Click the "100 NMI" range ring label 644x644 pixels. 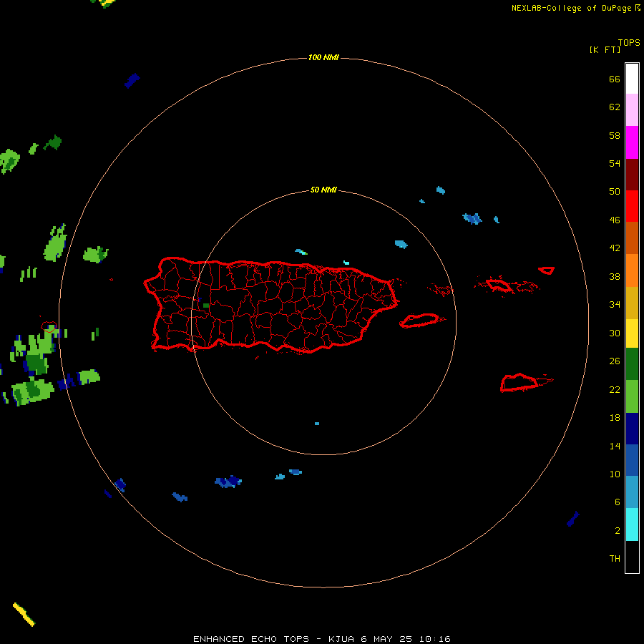pyautogui.click(x=323, y=57)
